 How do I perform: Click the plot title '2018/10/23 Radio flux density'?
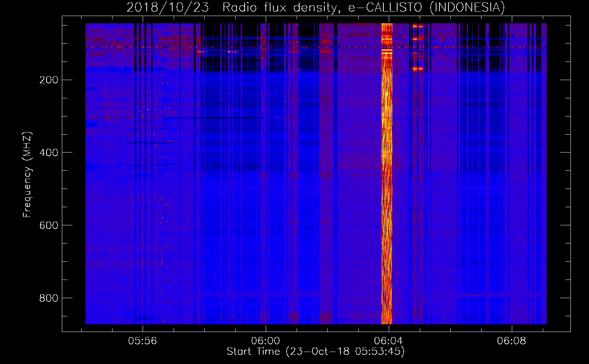pos(232,8)
